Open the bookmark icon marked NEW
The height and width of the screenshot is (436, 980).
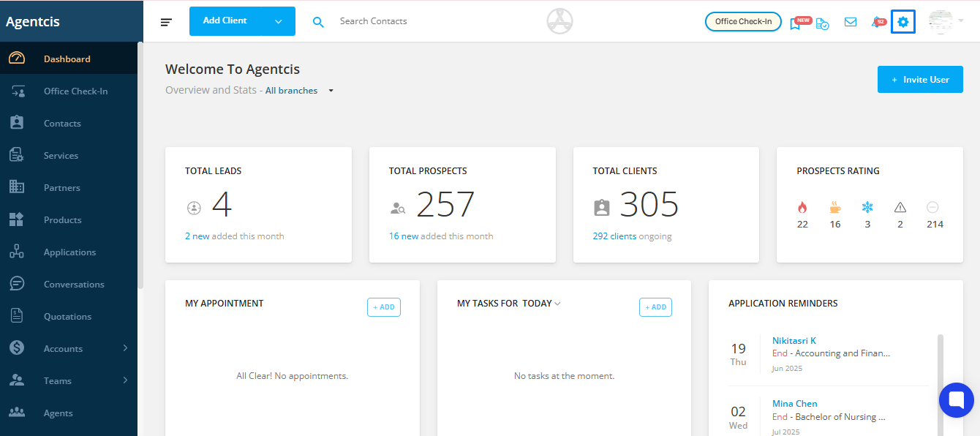pyautogui.click(x=795, y=23)
